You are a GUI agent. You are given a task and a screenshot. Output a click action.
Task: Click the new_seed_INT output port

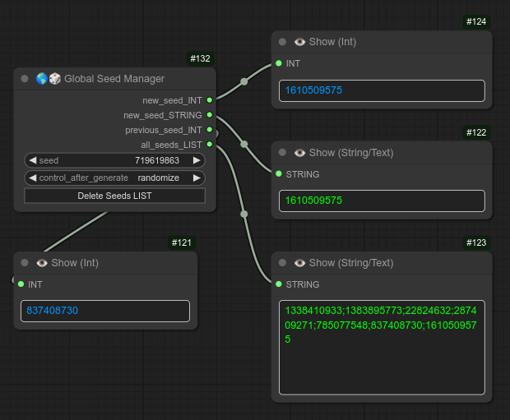tap(210, 100)
